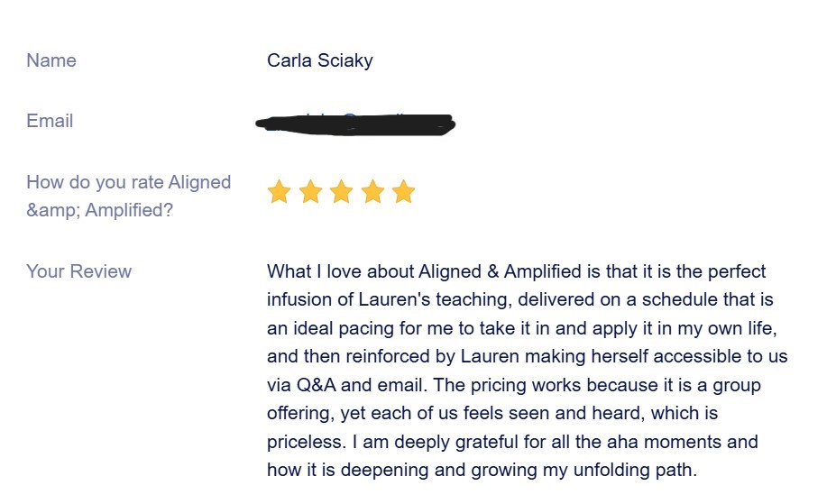
Task: Click the "How do you rate Aligned" label
Action: pos(128,182)
